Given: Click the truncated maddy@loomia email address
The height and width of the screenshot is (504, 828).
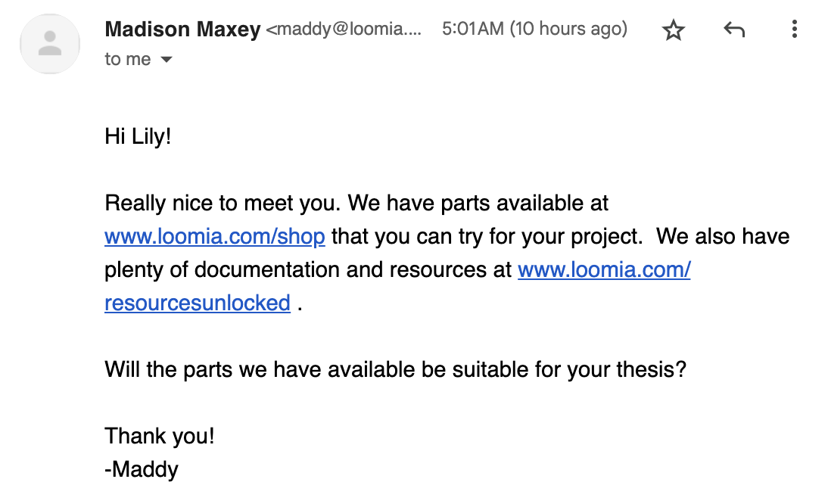Looking at the screenshot, I should click(344, 30).
